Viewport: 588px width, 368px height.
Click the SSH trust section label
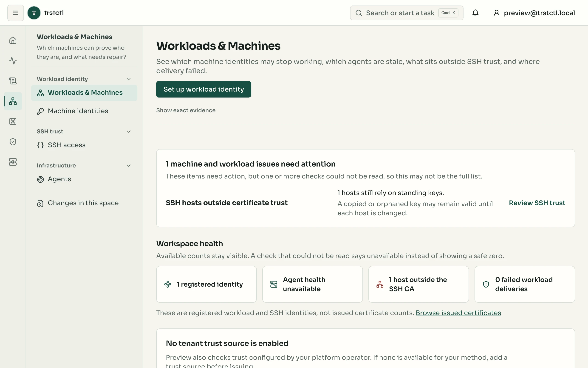tap(50, 132)
